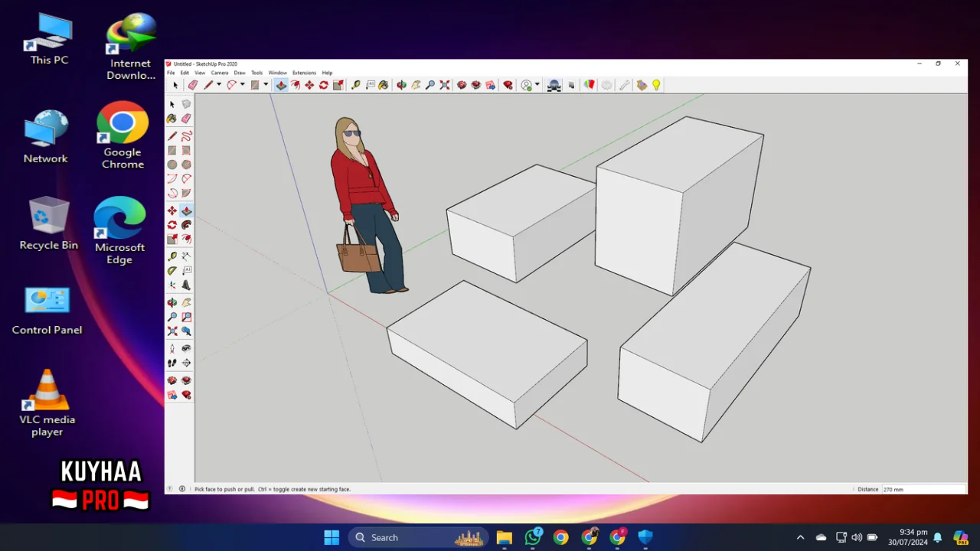Open WhatsApp from the taskbar
The image size is (980, 551).
[533, 537]
